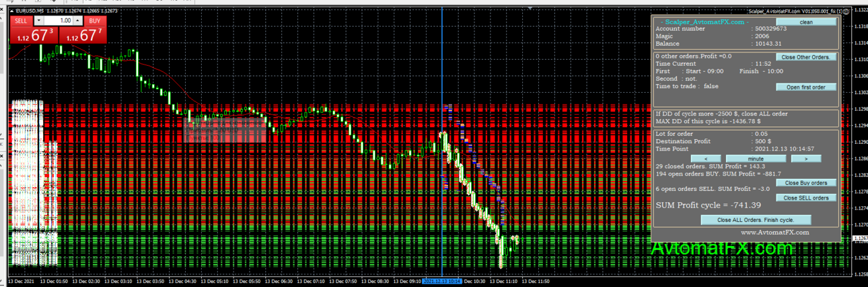The height and width of the screenshot is (287, 868).
Task: Click the Scalper_AvtomatFX.com panel heading
Action: click(x=704, y=22)
